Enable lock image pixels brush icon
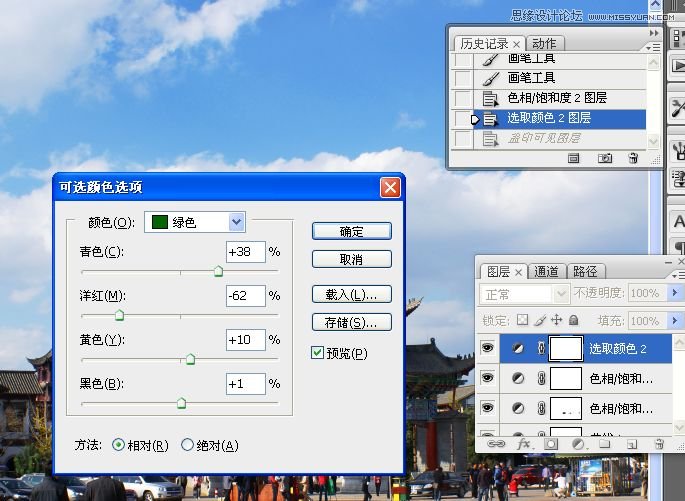The width and height of the screenshot is (685, 501). point(540,320)
